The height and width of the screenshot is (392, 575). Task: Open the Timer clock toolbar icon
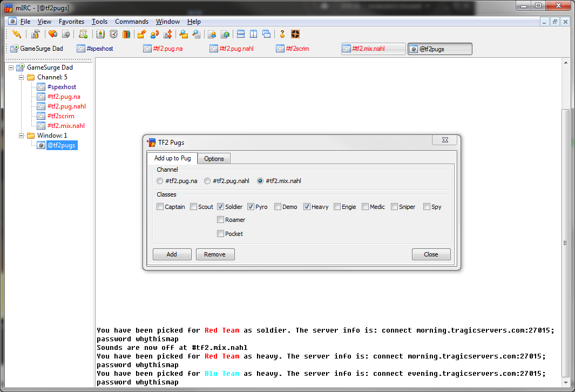114,34
